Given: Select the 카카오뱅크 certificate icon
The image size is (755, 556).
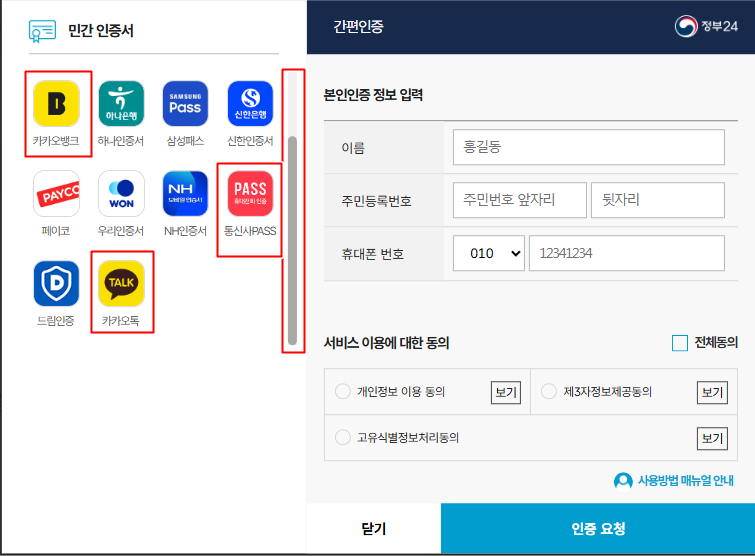Looking at the screenshot, I should click(56, 103).
